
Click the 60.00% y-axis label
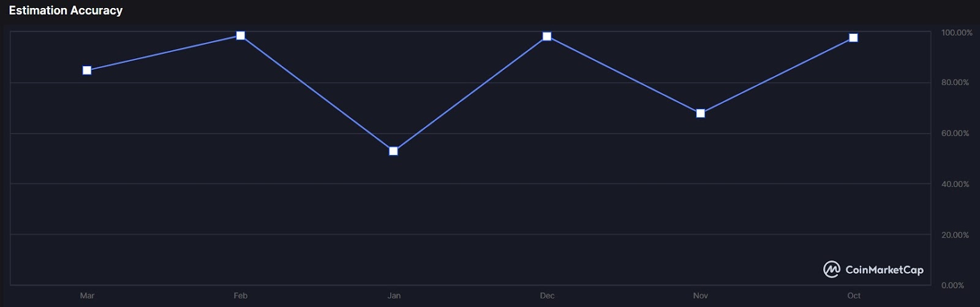pos(955,133)
